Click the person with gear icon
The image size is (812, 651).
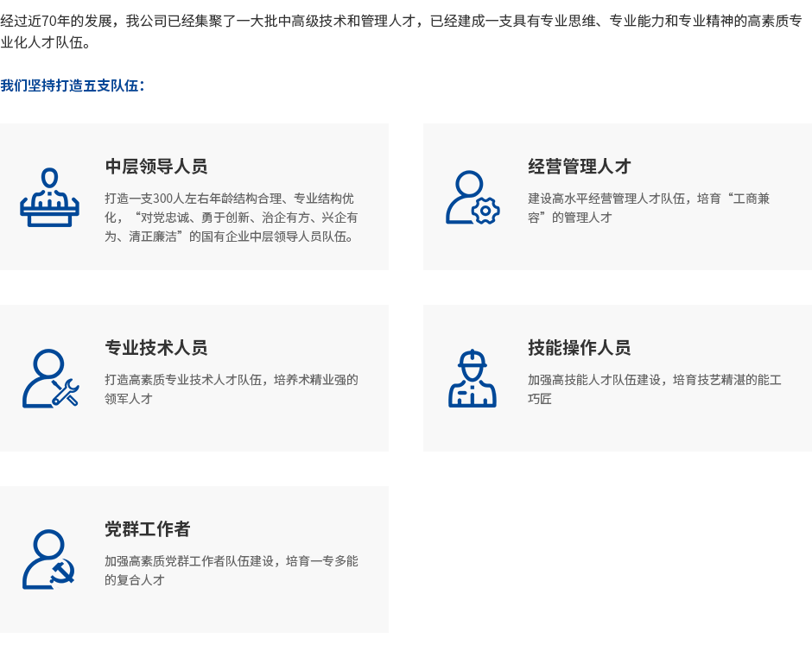(x=472, y=198)
